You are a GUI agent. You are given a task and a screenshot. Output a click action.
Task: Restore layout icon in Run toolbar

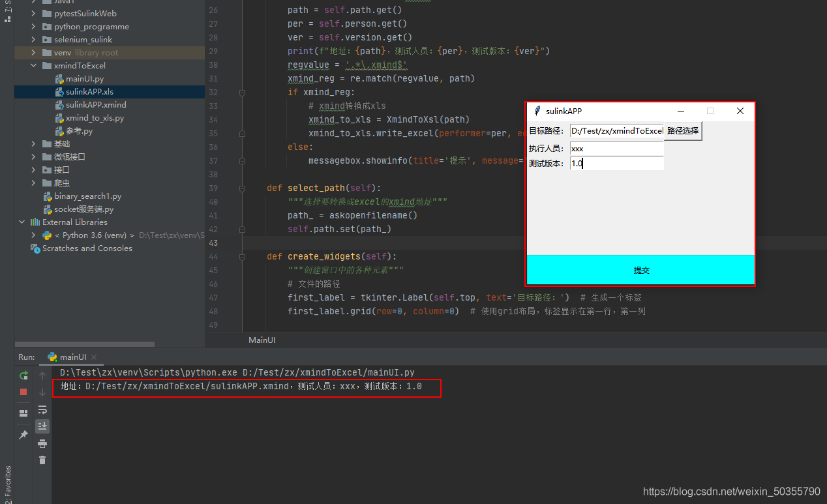[23, 413]
